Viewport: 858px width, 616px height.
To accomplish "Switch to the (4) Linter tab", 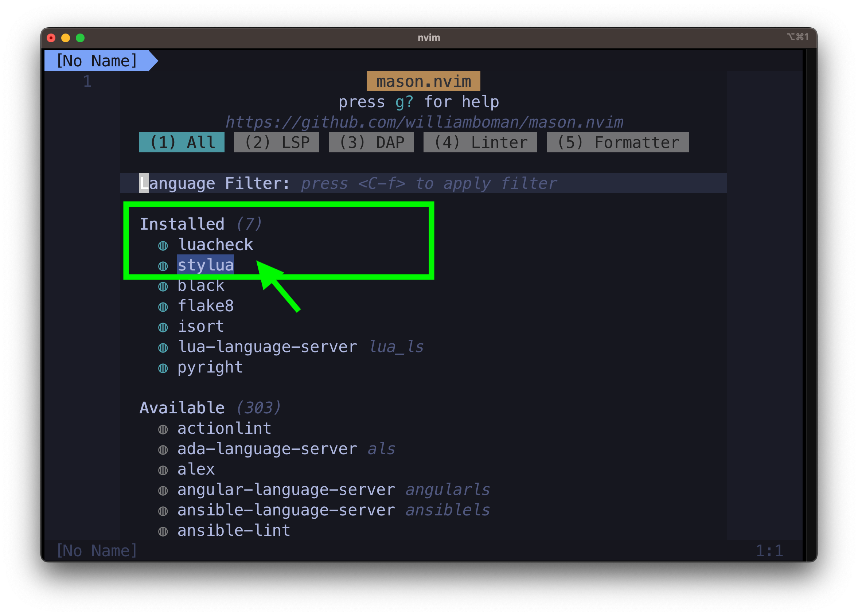I will coord(480,142).
